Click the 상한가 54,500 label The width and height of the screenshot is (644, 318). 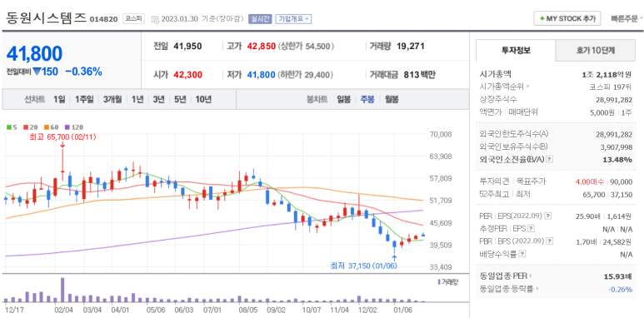coord(306,47)
